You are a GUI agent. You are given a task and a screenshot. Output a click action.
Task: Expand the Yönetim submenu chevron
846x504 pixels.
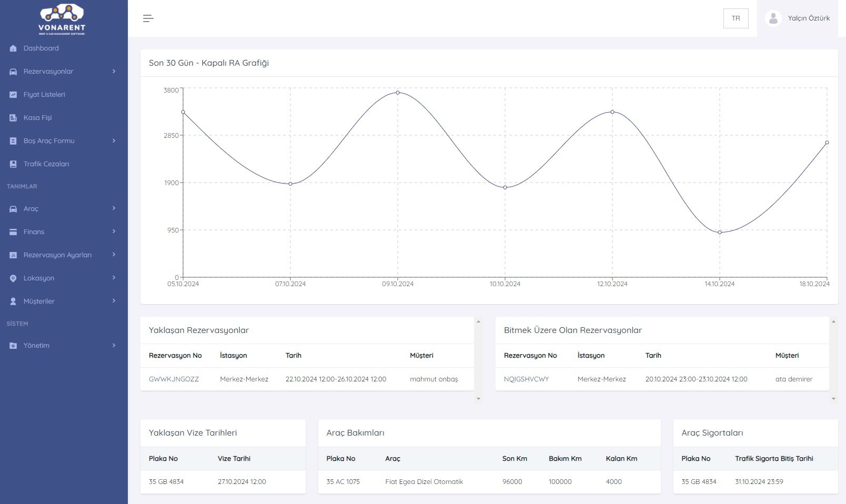pyautogui.click(x=114, y=346)
